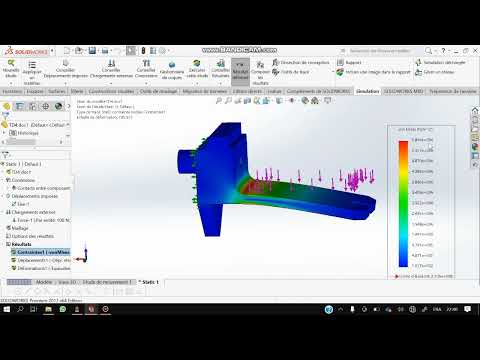Collapse the Résultats tree node

[x=3, y=244]
